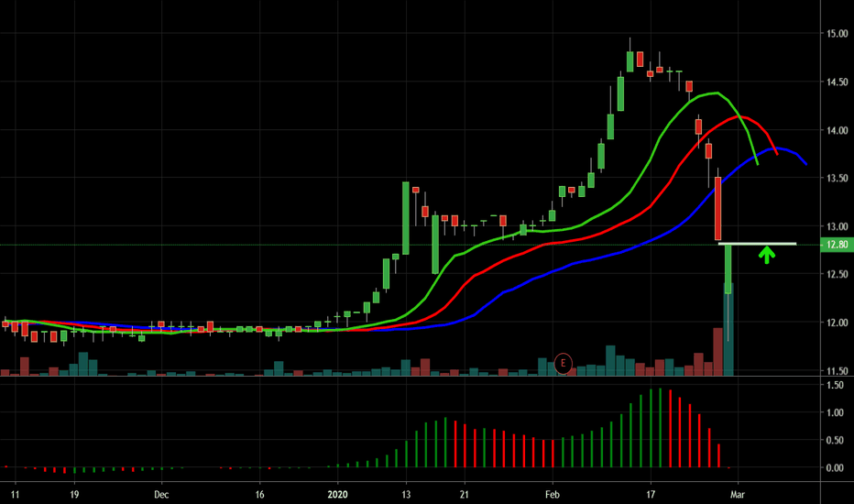Click the 1.50 indicator scale label
The width and height of the screenshot is (854, 504).
point(835,385)
